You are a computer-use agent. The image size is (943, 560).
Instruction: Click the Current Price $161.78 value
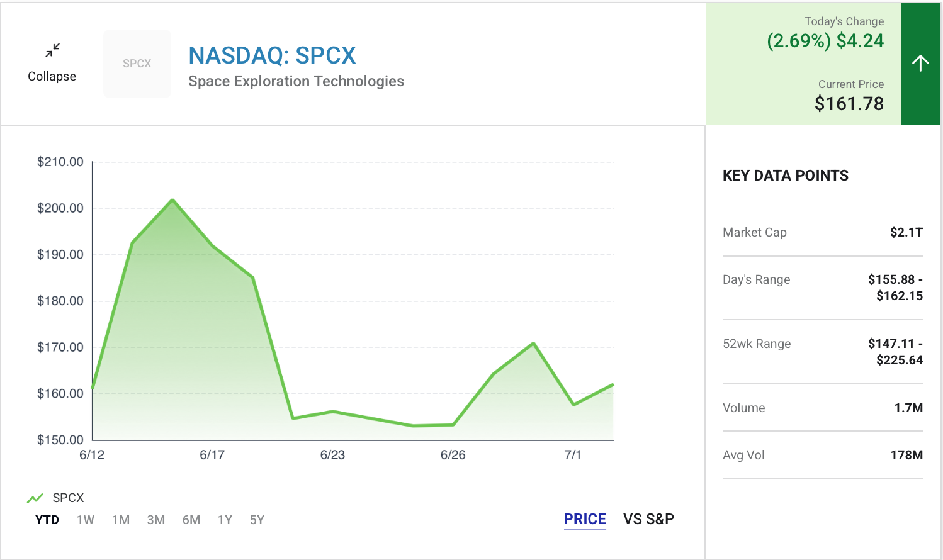click(x=849, y=103)
